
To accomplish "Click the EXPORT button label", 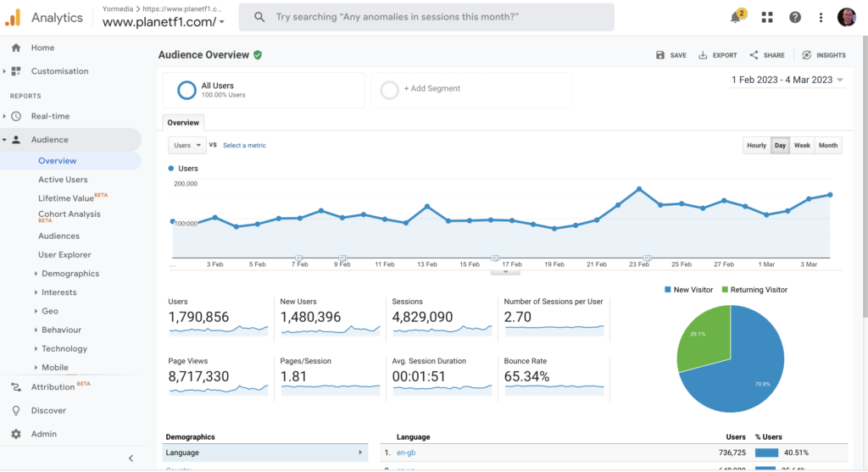I will click(725, 55).
